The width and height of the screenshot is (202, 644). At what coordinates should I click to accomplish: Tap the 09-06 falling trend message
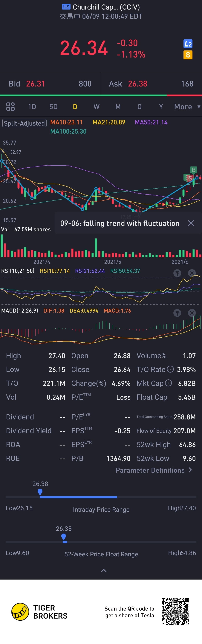120,223
